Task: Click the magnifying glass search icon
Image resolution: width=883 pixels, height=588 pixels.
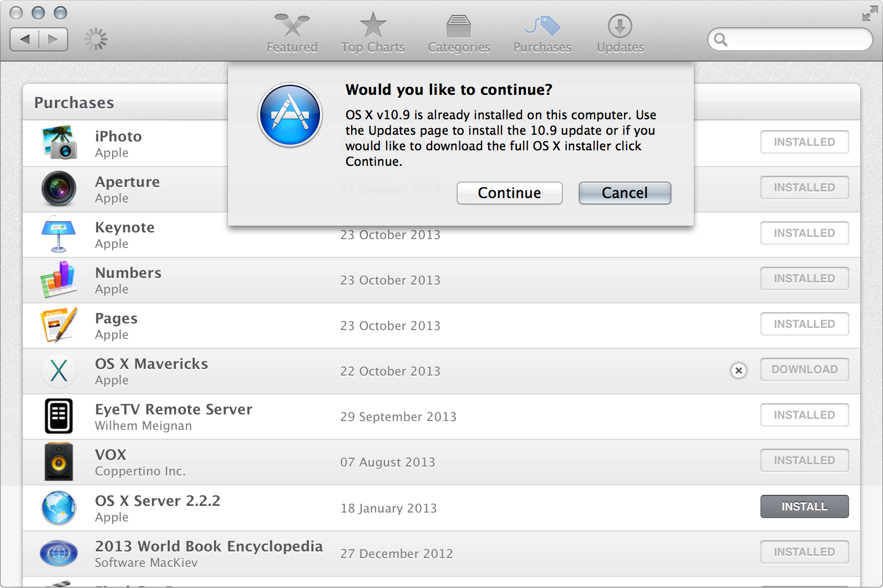Action: [720, 39]
